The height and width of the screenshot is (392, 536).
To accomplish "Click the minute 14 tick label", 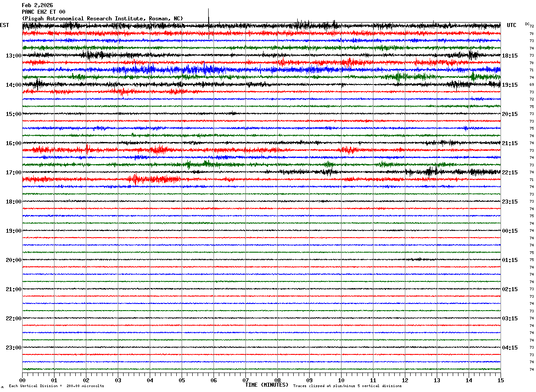I will click(469, 380).
